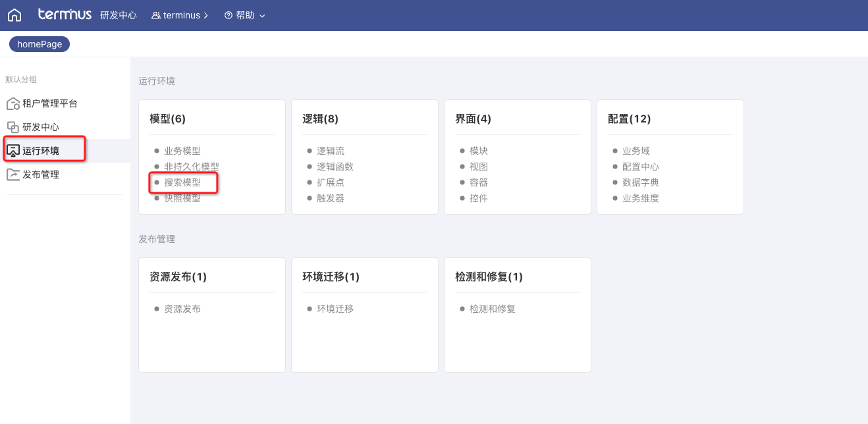This screenshot has height=424, width=868.
Task: Open 数据字典 in 配置 card
Action: click(641, 182)
